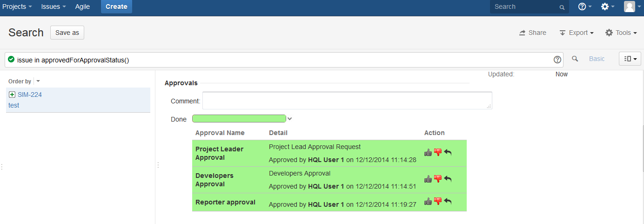
Task: Open the layout switcher dropdown
Action: click(630, 59)
